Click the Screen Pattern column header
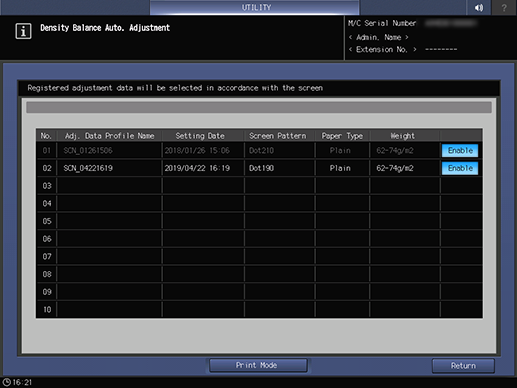This screenshot has width=517, height=388. point(278,136)
